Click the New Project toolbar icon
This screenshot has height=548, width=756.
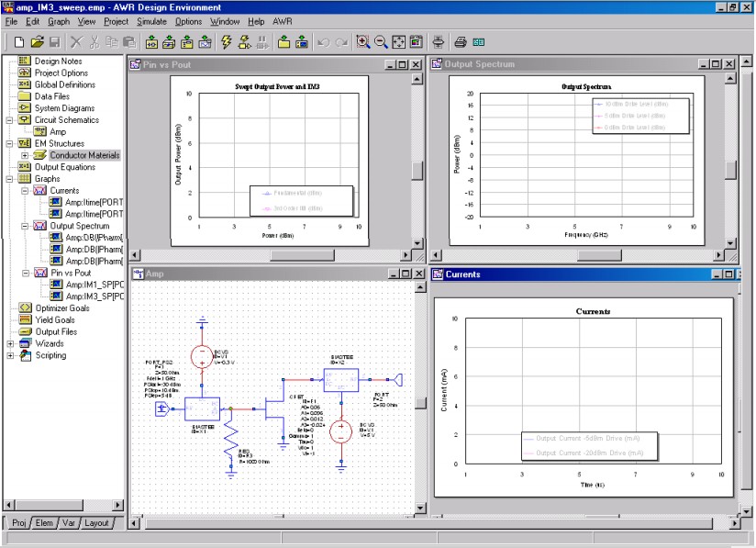pyautogui.click(x=19, y=42)
